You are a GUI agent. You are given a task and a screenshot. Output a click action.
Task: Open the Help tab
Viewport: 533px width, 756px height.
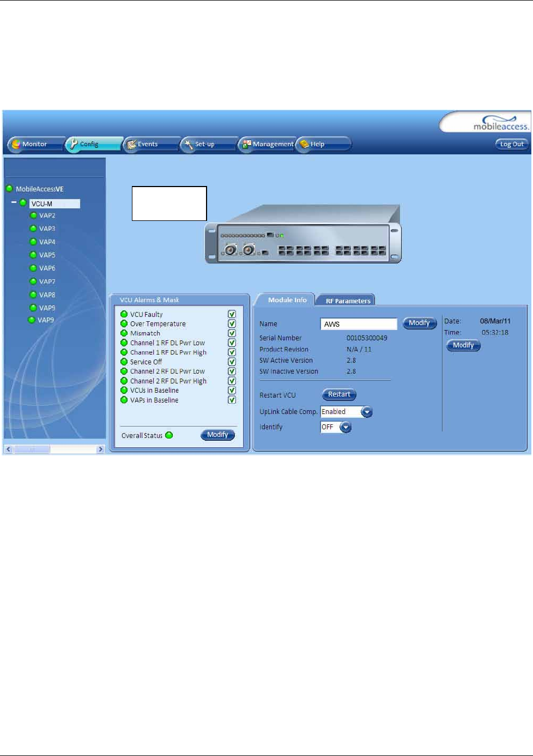point(324,144)
